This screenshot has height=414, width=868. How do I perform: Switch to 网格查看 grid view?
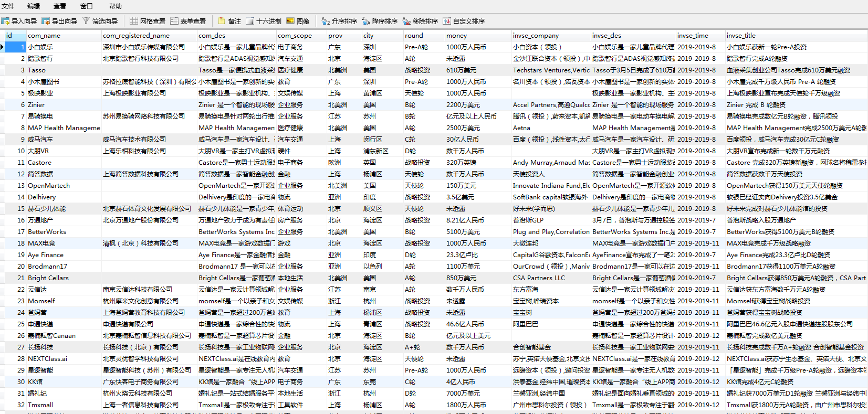coord(148,21)
